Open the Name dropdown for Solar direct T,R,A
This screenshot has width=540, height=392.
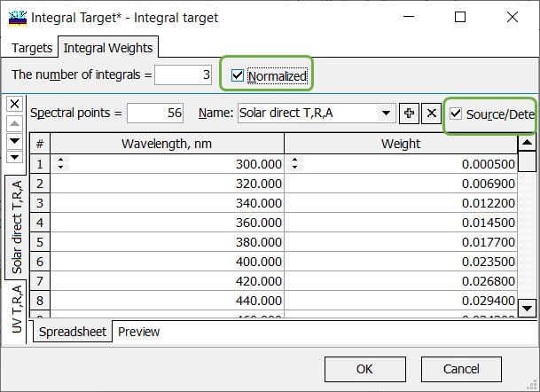(x=386, y=113)
